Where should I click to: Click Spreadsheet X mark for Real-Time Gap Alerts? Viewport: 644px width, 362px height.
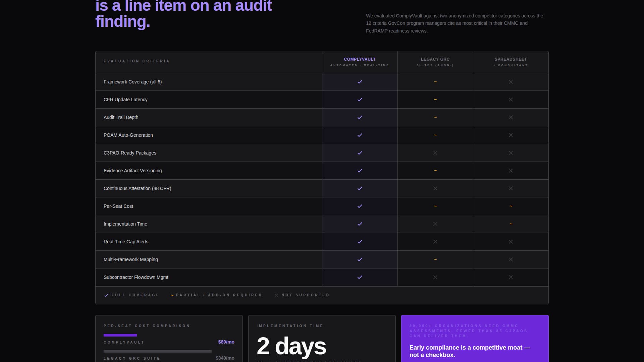coord(511,242)
